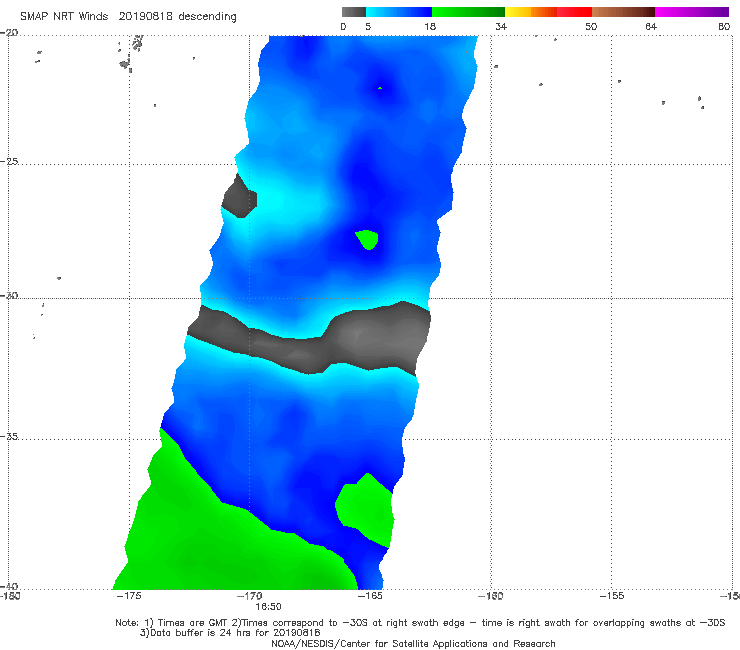Click the tiny green dot near top of swath
Viewport: 740px width, 650px height.
click(380, 88)
